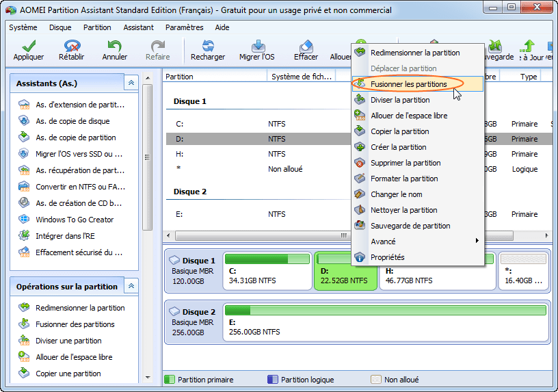Click the Partition column header
The height and width of the screenshot is (392, 558).
(x=215, y=77)
